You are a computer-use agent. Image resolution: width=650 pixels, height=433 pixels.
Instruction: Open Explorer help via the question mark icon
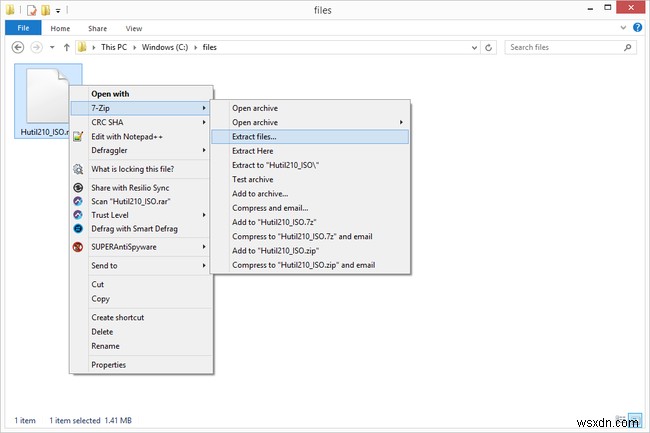tap(638, 30)
